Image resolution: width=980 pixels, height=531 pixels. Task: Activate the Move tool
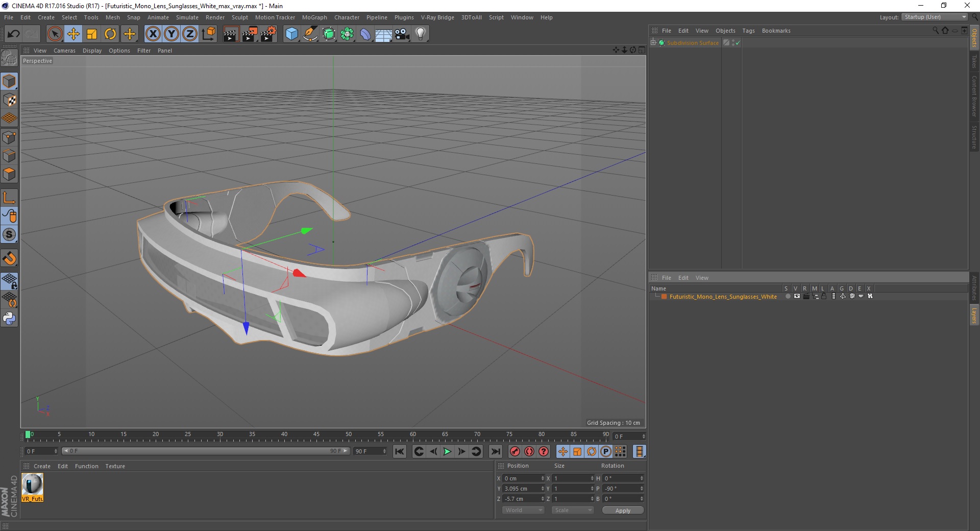(x=73, y=34)
